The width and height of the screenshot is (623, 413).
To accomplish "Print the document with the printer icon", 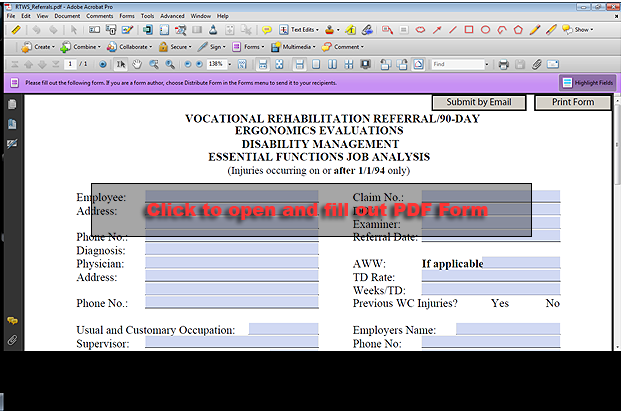I will pyautogui.click(x=504, y=64).
